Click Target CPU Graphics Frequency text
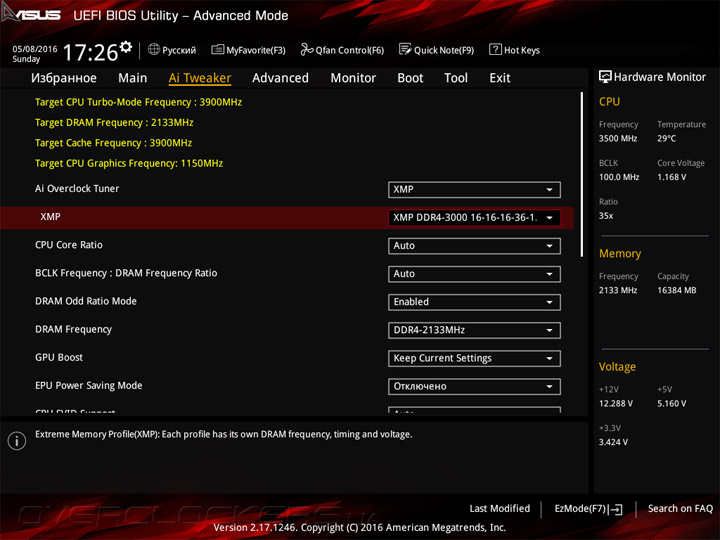 pyautogui.click(x=129, y=163)
